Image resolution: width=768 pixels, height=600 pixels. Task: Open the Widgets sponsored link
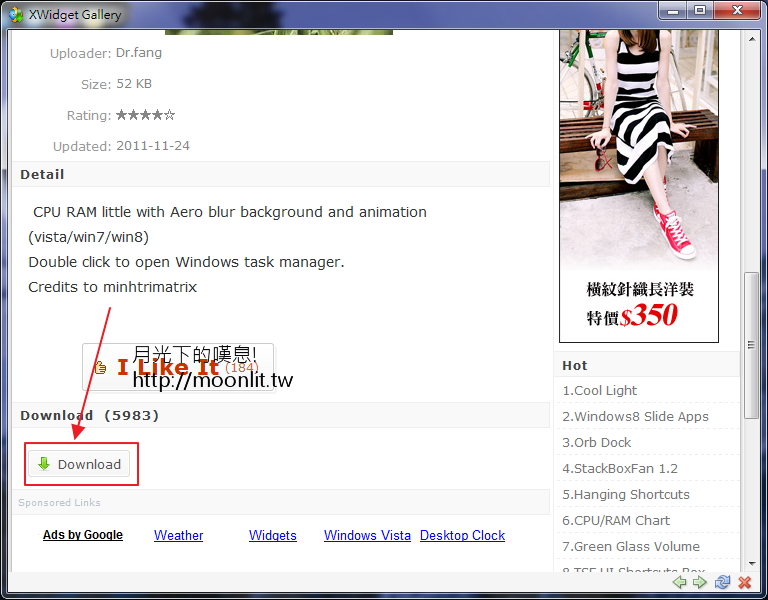click(272, 536)
